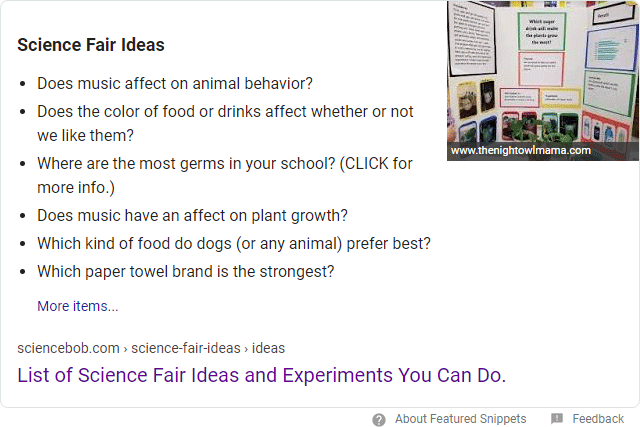Select the Feedback link
640x427 pixels.
(598, 419)
